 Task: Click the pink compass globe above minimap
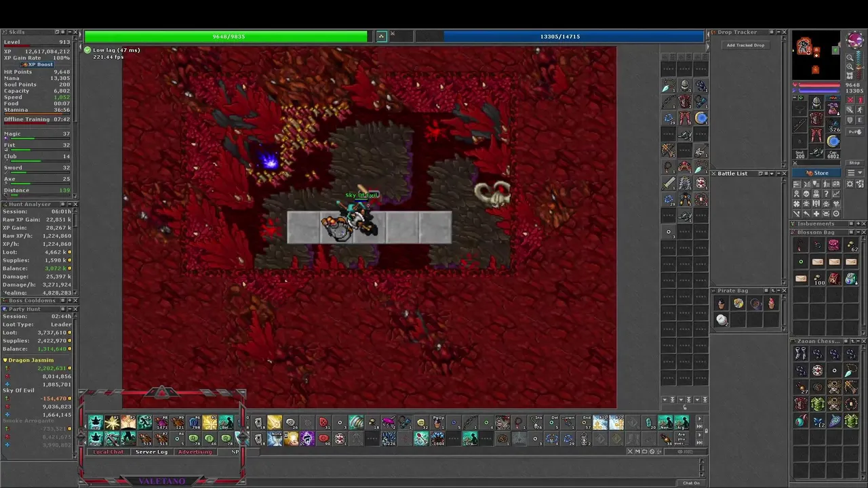(x=855, y=39)
